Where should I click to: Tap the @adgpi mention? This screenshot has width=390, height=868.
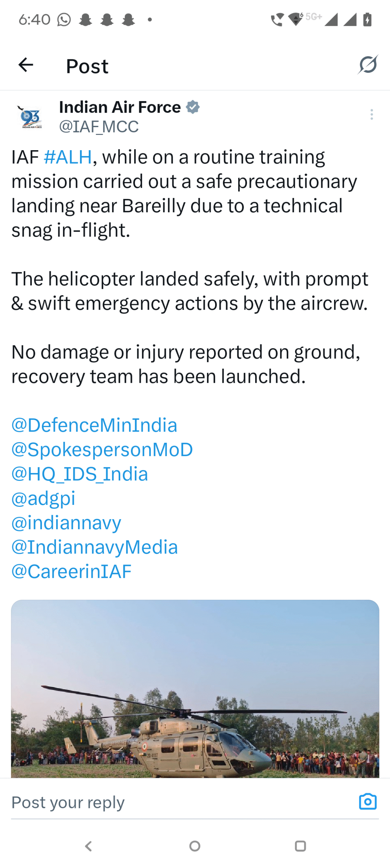point(43,498)
